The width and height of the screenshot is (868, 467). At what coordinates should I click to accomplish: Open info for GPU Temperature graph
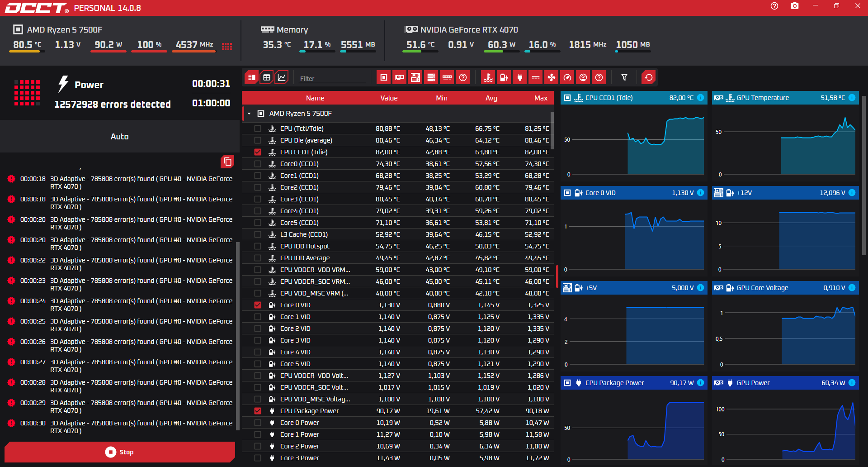[x=852, y=98]
